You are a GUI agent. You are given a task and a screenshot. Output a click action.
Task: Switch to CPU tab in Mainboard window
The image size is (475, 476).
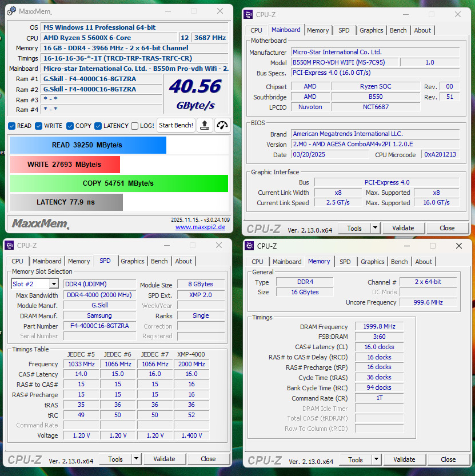[256, 30]
